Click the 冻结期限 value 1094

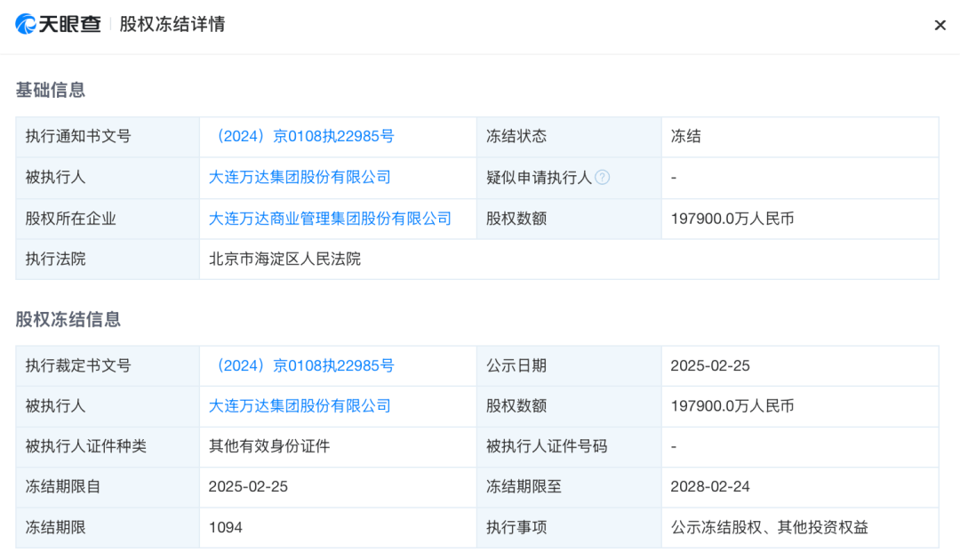point(225,528)
